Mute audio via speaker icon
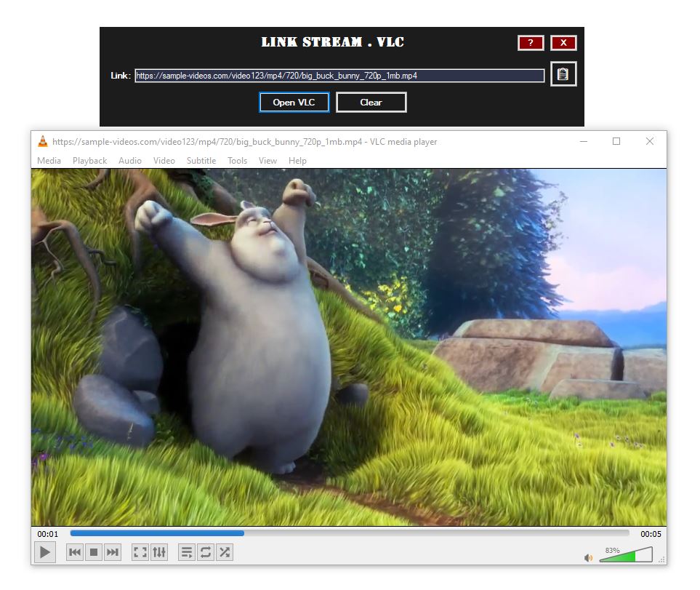This screenshot has height=590, width=700. pyautogui.click(x=588, y=557)
